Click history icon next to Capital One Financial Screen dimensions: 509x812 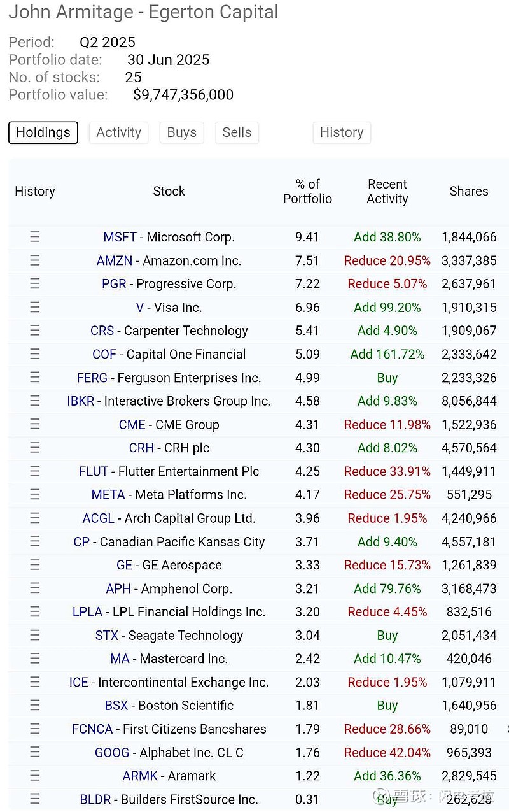point(35,354)
